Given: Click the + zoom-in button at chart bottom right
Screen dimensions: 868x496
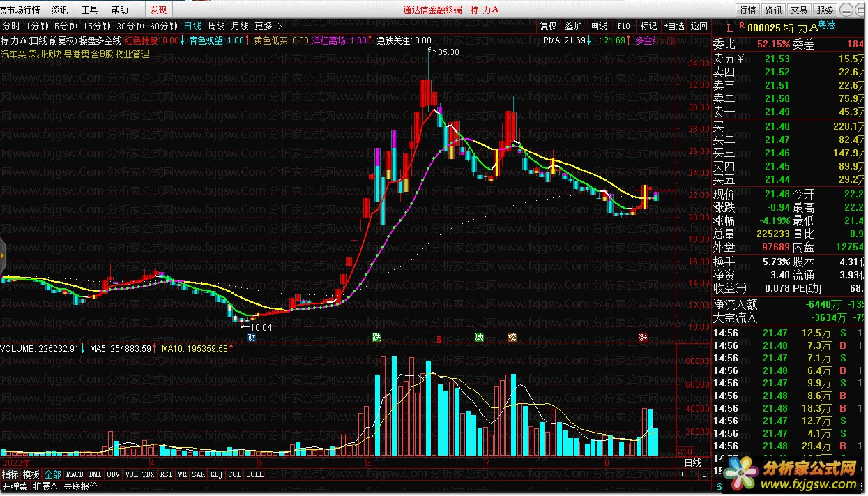Looking at the screenshot, I should (x=683, y=474).
